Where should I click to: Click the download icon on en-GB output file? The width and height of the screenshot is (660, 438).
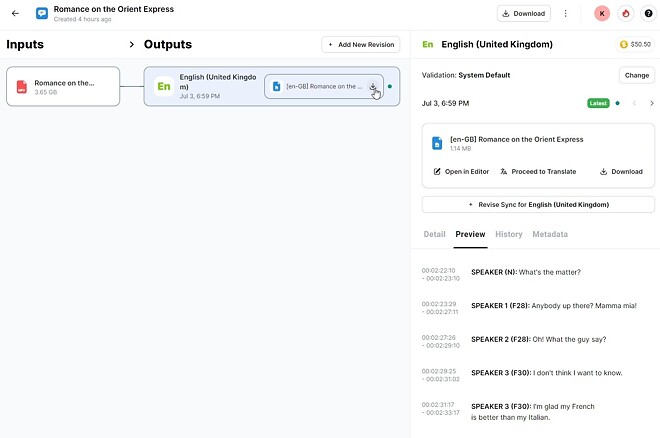(x=373, y=87)
